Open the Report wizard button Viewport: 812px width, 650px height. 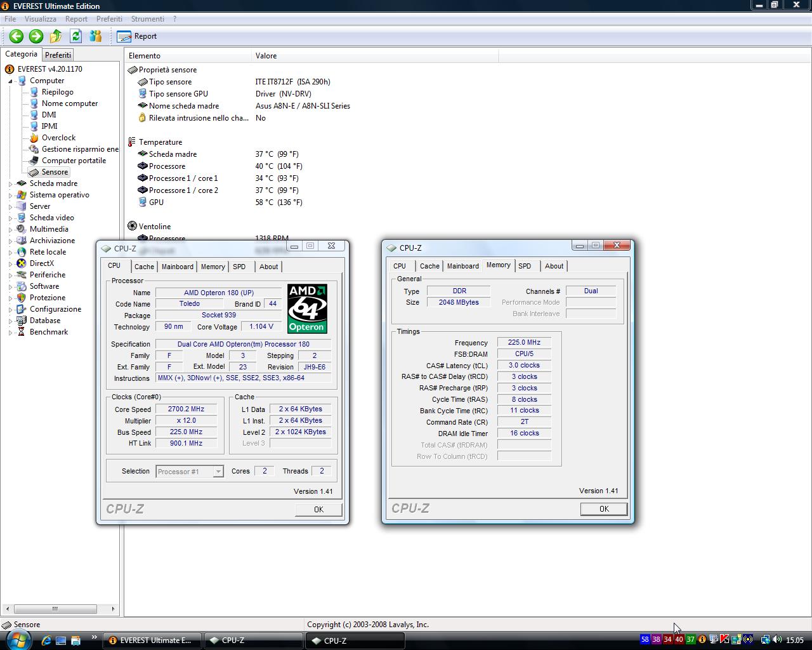(137, 36)
